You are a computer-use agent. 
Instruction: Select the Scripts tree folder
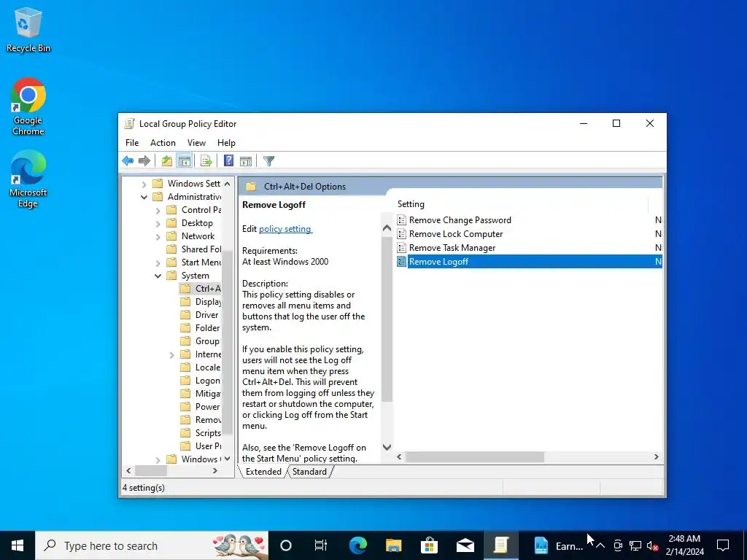(x=201, y=433)
